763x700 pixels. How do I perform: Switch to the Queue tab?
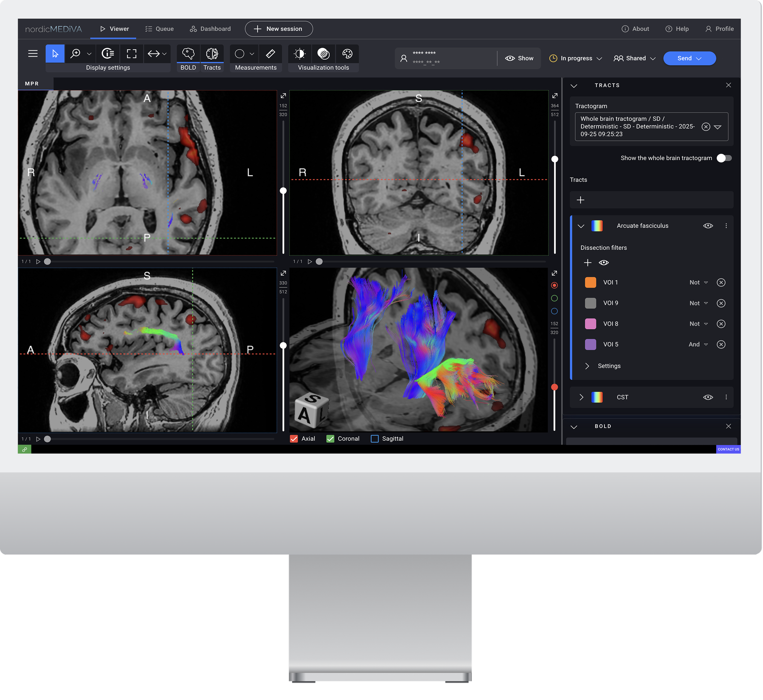click(x=160, y=29)
